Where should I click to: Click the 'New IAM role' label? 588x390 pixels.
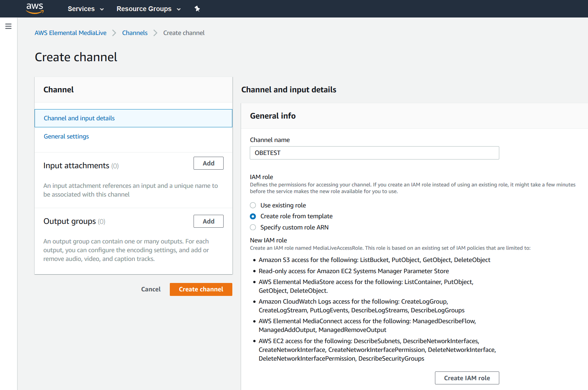[268, 240]
